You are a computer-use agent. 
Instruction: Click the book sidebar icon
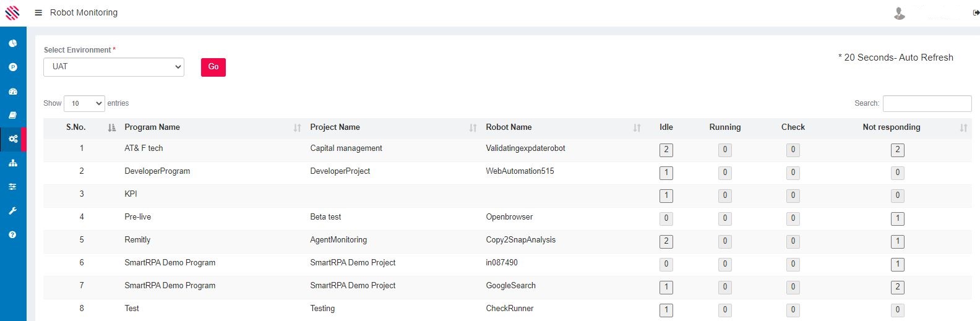[13, 115]
